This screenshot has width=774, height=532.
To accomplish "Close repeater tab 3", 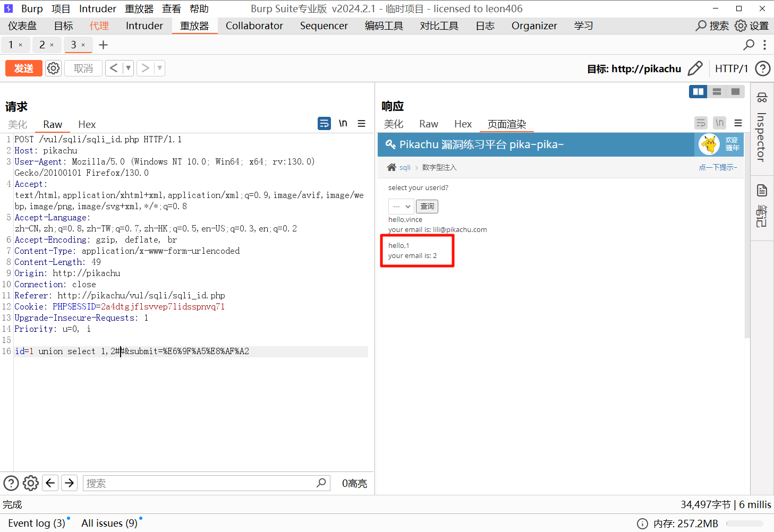I will [83, 45].
